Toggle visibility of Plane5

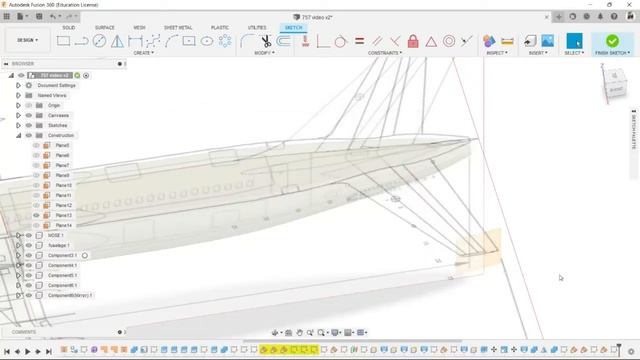point(36,145)
